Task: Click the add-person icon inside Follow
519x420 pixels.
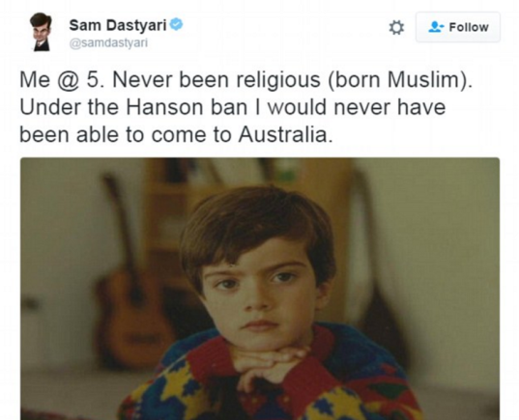Action: pyautogui.click(x=436, y=27)
